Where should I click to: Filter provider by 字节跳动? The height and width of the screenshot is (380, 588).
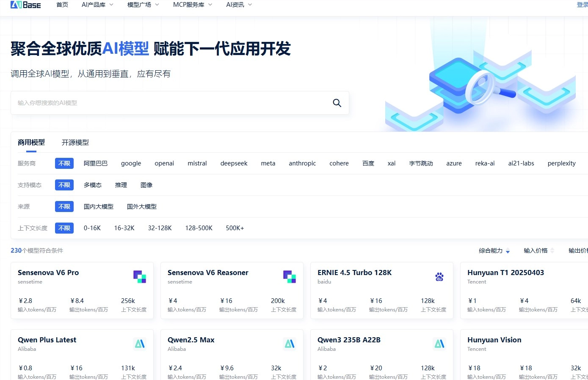pyautogui.click(x=421, y=163)
